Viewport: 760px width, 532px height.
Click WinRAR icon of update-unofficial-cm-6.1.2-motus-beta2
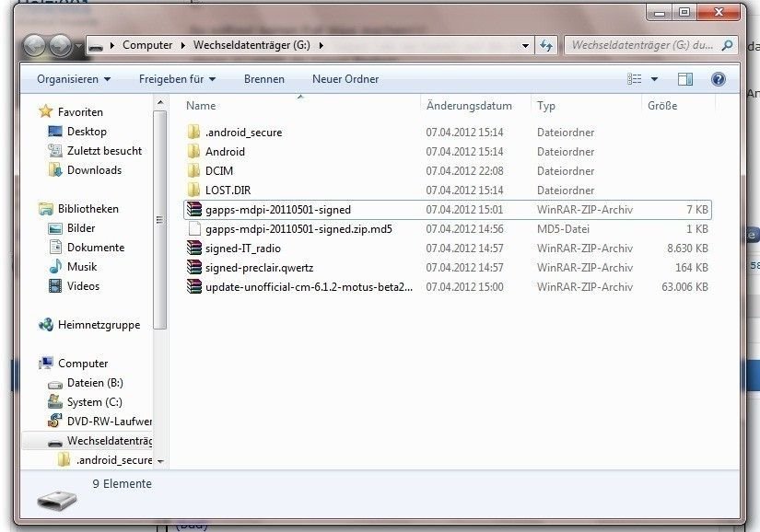pyautogui.click(x=194, y=286)
